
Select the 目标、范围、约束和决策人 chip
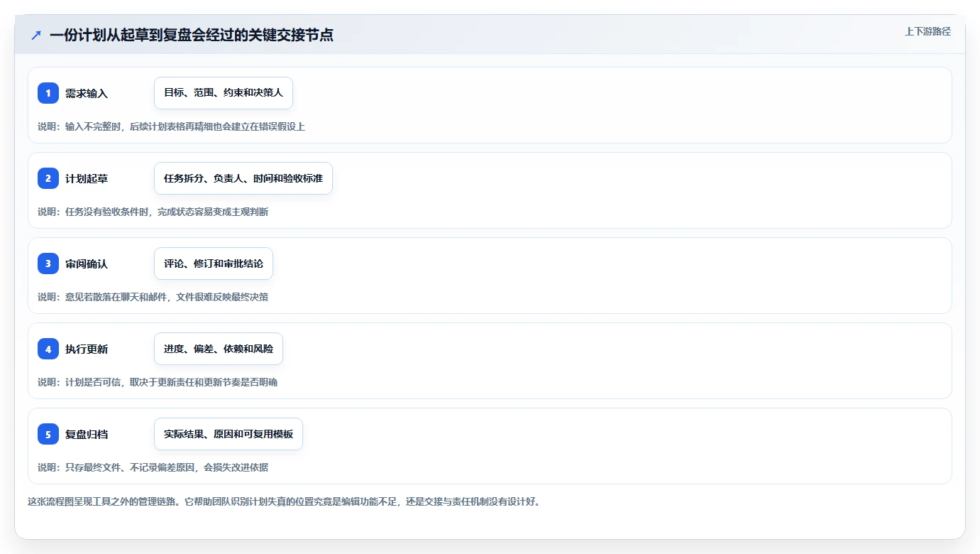pyautogui.click(x=224, y=93)
